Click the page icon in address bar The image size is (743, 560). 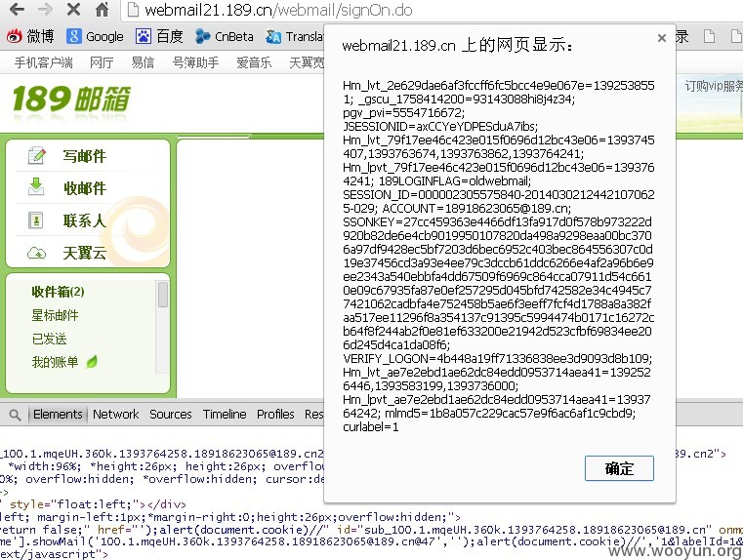133,10
